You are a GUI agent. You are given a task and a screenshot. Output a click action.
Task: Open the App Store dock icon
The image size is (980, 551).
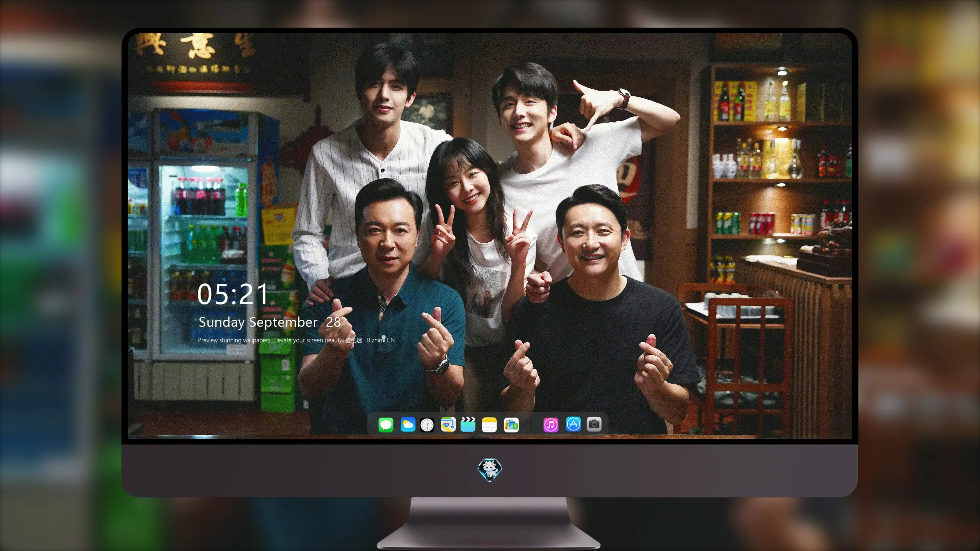click(x=573, y=424)
